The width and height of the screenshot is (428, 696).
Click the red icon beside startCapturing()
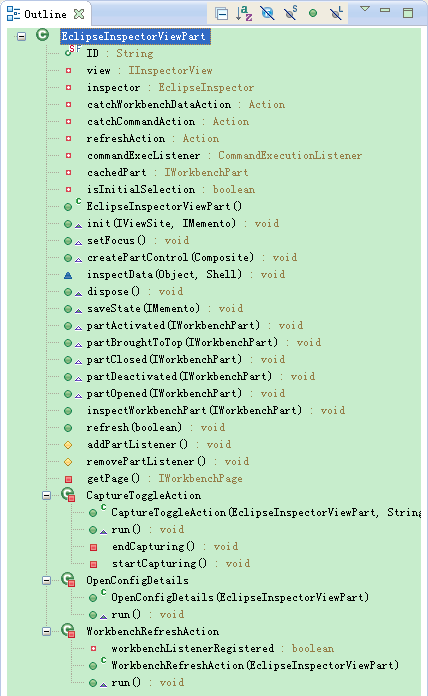pos(93,565)
